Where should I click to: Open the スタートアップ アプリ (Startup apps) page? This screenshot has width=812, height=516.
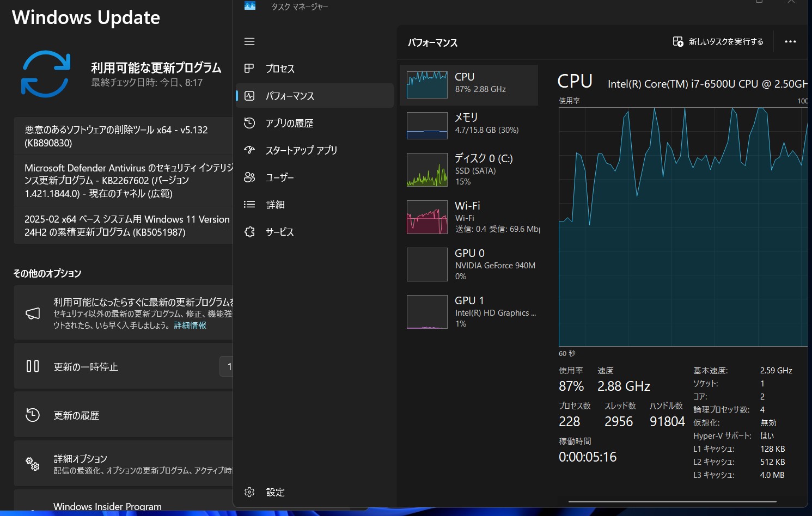pos(301,150)
